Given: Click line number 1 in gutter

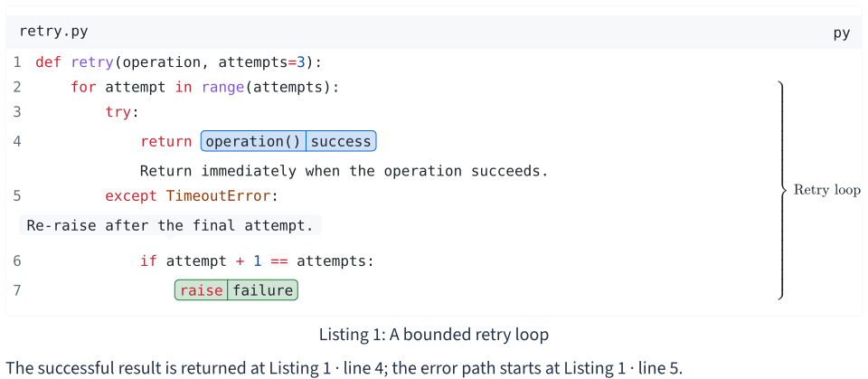Looking at the screenshot, I should pos(17,62).
